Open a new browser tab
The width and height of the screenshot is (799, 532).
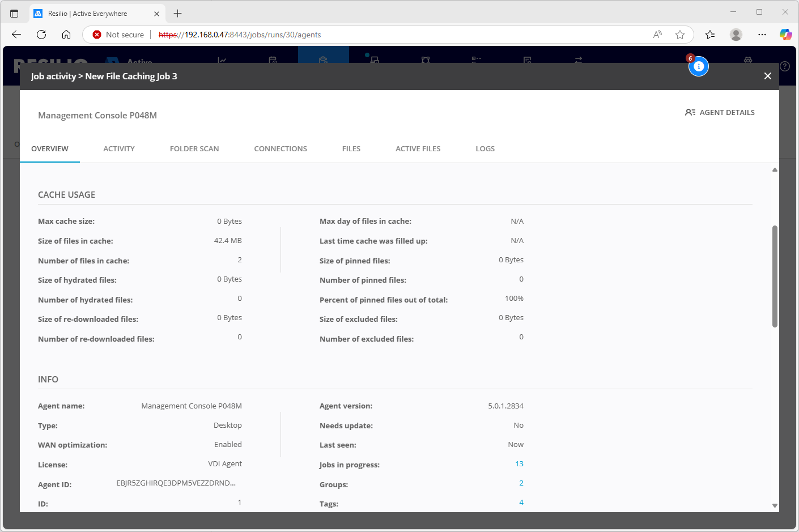[x=178, y=13]
